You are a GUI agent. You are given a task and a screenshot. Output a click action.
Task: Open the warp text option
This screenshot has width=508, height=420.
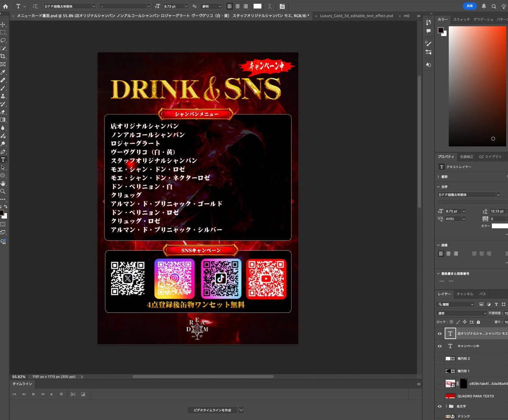coord(269,6)
